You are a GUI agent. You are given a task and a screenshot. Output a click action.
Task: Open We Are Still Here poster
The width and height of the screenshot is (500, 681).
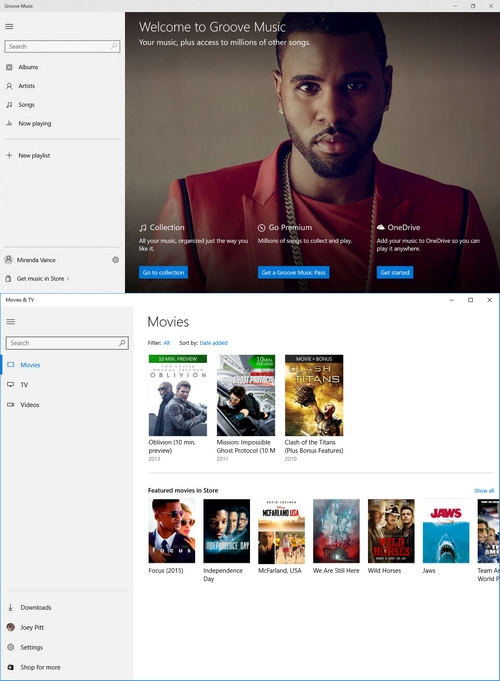click(x=336, y=531)
